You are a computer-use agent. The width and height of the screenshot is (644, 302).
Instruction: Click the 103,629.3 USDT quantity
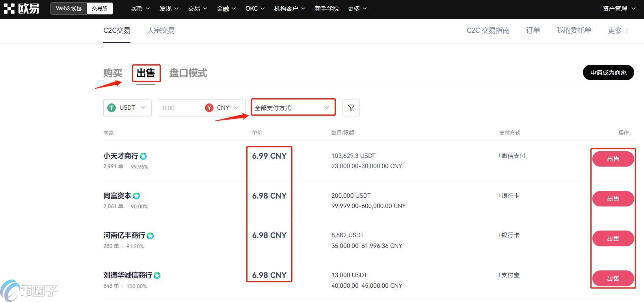(354, 156)
